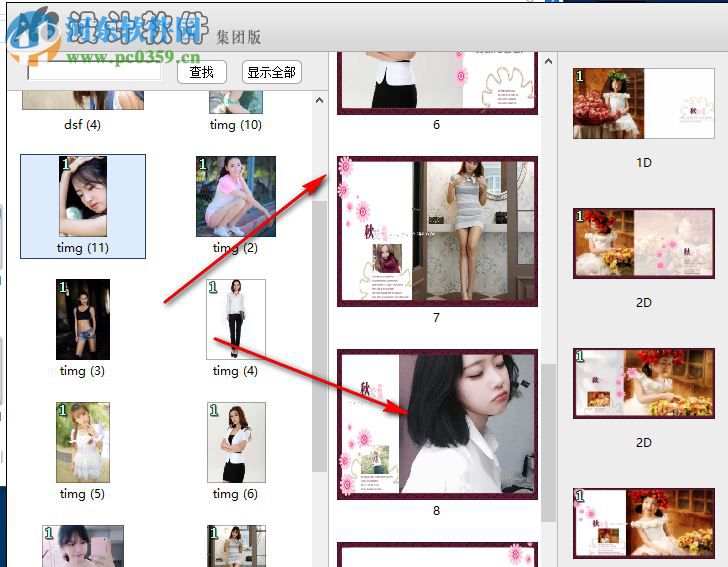Click the usage count badge on timg (3)
728x567 pixels.
coord(63,287)
